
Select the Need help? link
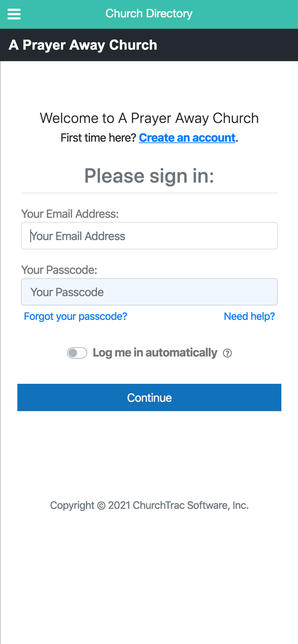pyautogui.click(x=249, y=316)
